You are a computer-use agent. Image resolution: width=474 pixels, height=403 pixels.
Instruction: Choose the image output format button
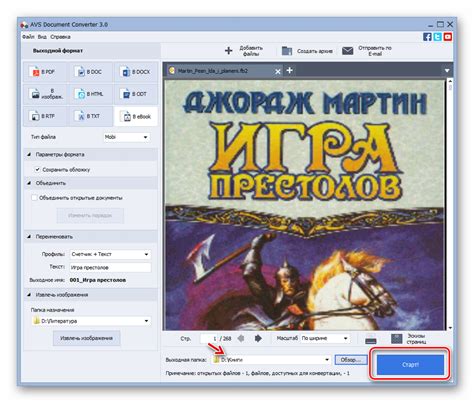point(45,94)
